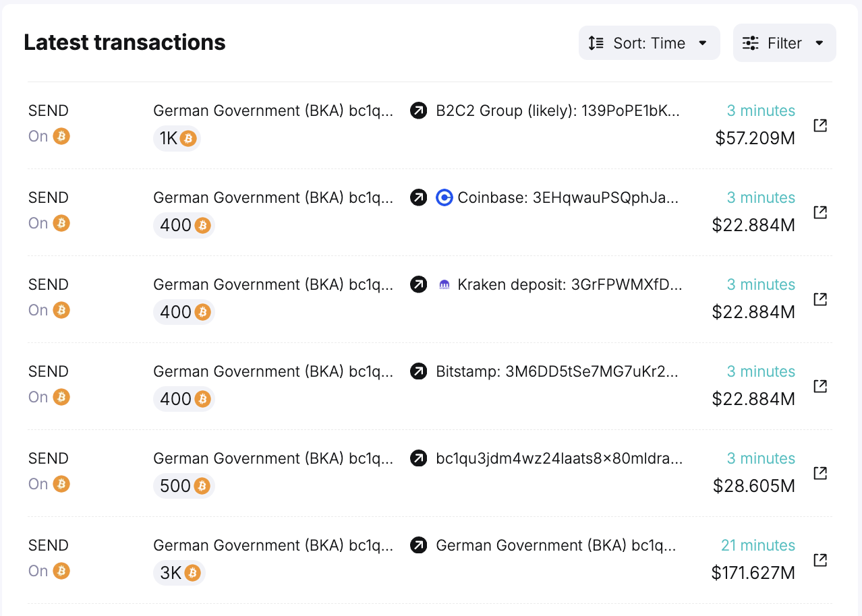Click the Bitcoin icon on the first SEND row
Image resolution: width=862 pixels, height=616 pixels.
tap(60, 135)
